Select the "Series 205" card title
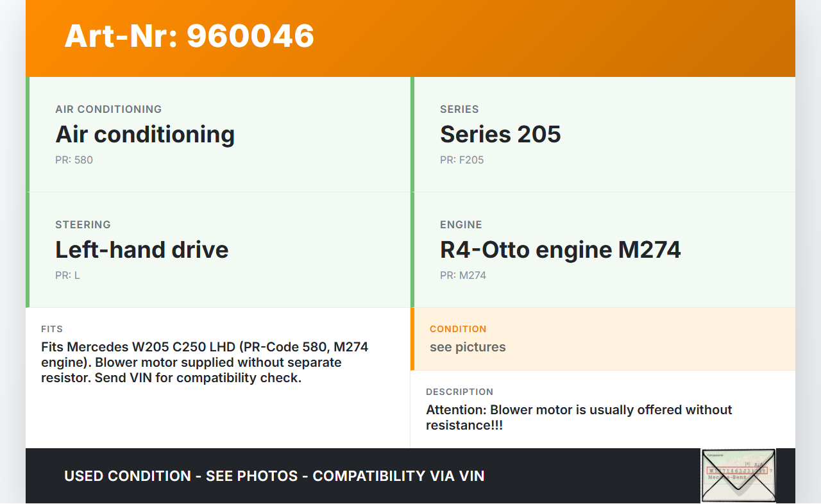Viewport: 821px width, 504px height. 500,135
